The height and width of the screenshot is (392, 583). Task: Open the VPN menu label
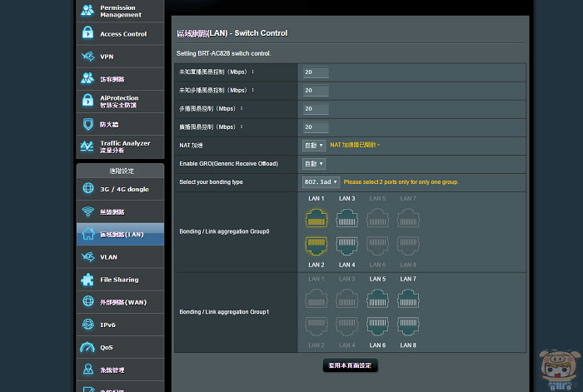(x=107, y=57)
